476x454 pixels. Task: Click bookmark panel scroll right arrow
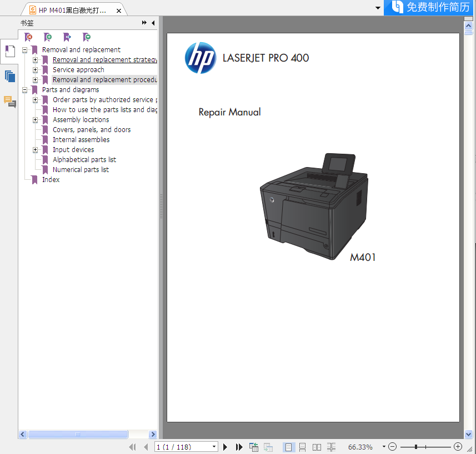coord(153,434)
